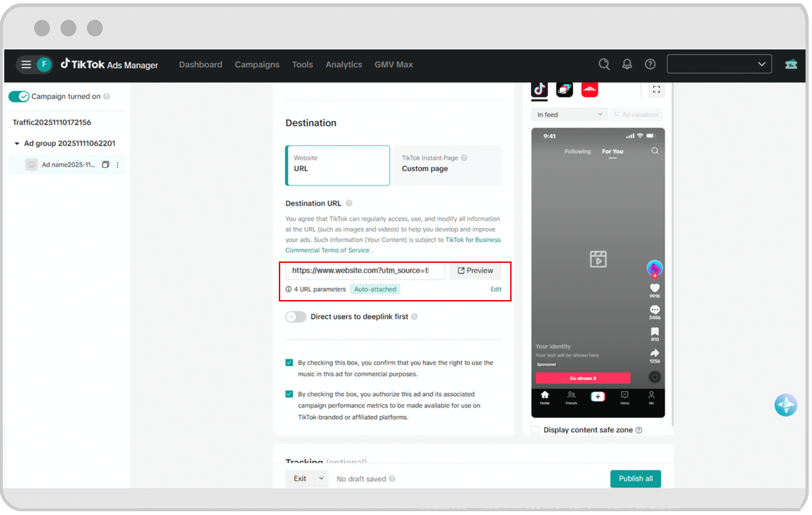Open notifications via the bell icon
The height and width of the screenshot is (515, 812).
click(x=627, y=64)
